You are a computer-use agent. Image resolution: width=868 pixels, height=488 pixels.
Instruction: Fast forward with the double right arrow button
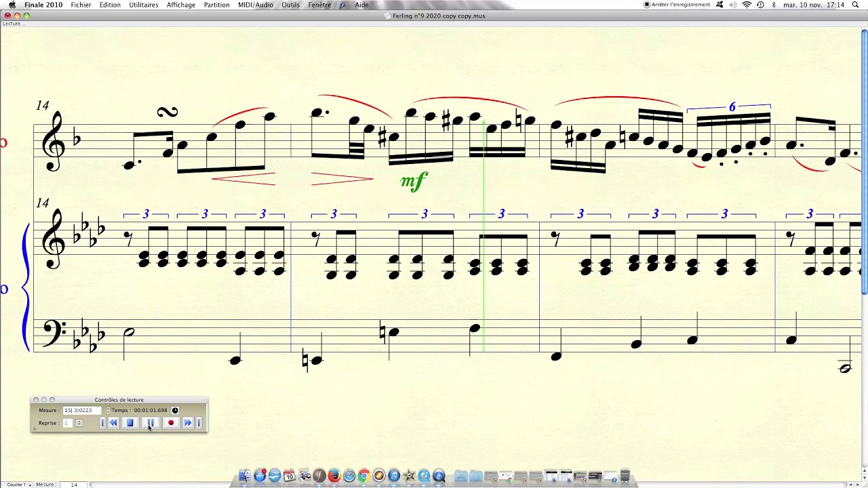pos(188,423)
